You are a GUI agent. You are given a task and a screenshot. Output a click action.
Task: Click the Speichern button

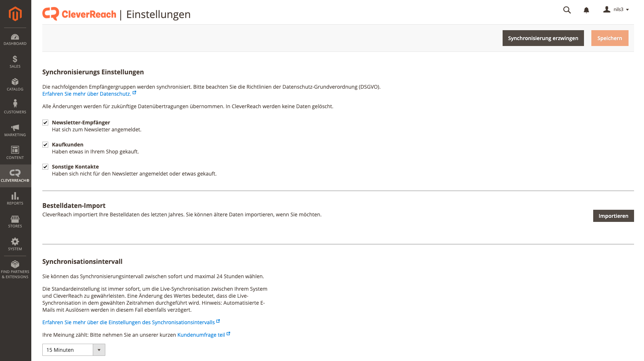[x=610, y=38]
